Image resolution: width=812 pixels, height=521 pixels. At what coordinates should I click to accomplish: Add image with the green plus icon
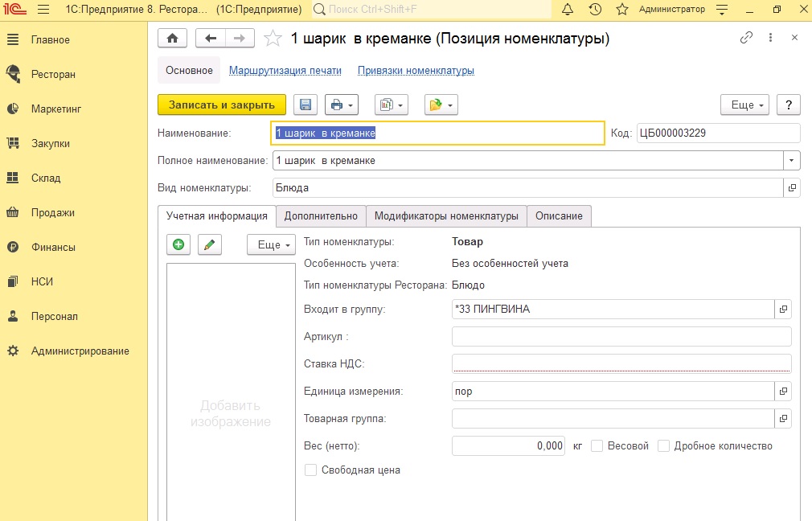tap(178, 244)
